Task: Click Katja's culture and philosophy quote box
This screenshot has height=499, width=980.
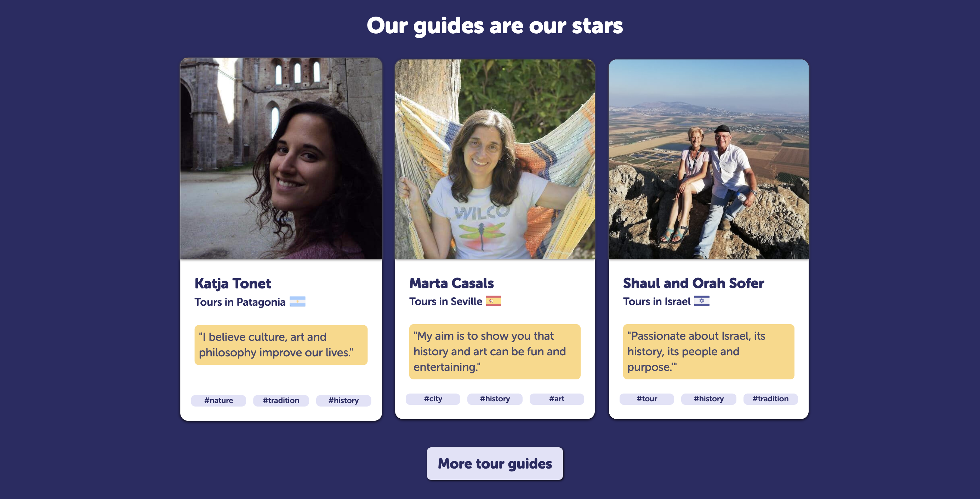Action: point(281,345)
